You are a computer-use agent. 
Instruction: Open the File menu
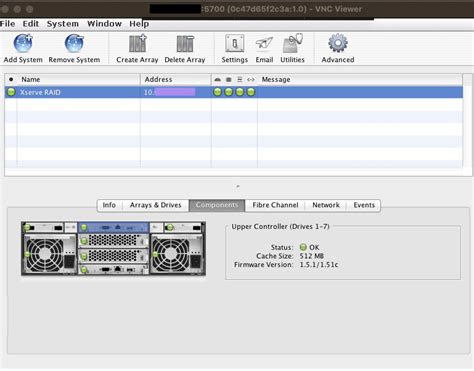pyautogui.click(x=8, y=24)
